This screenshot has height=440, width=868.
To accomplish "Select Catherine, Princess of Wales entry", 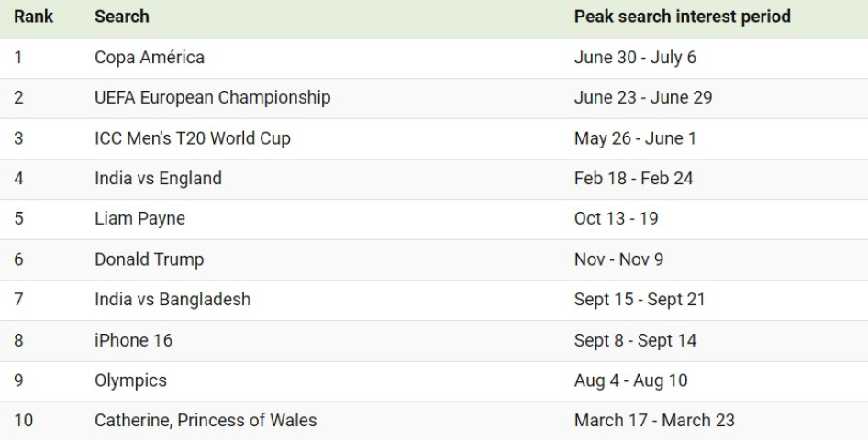I will pyautogui.click(x=206, y=421).
